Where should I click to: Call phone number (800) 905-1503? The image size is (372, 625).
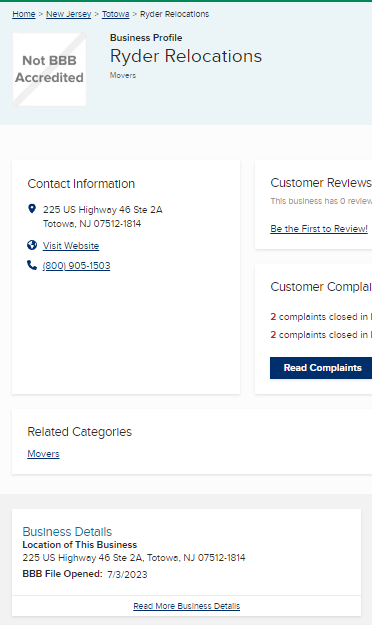(x=77, y=265)
